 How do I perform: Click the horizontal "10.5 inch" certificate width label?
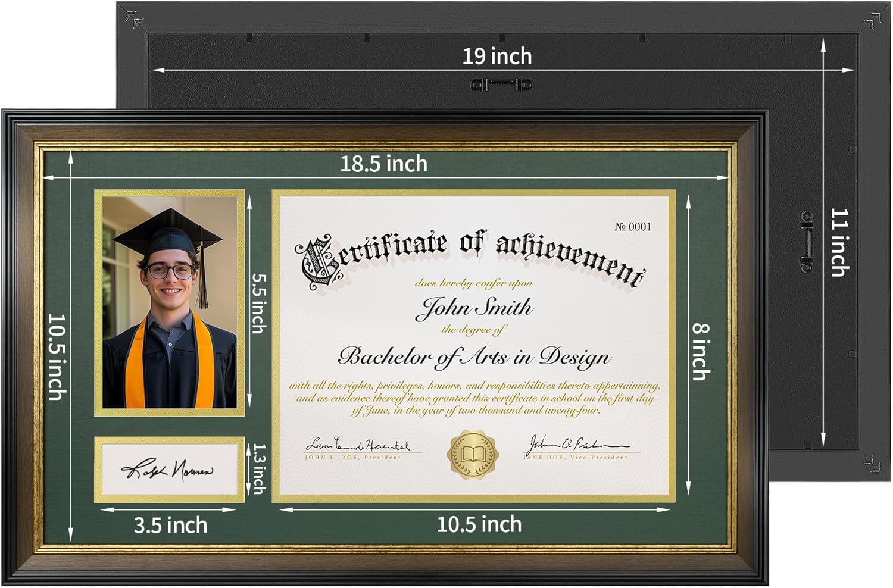(479, 524)
